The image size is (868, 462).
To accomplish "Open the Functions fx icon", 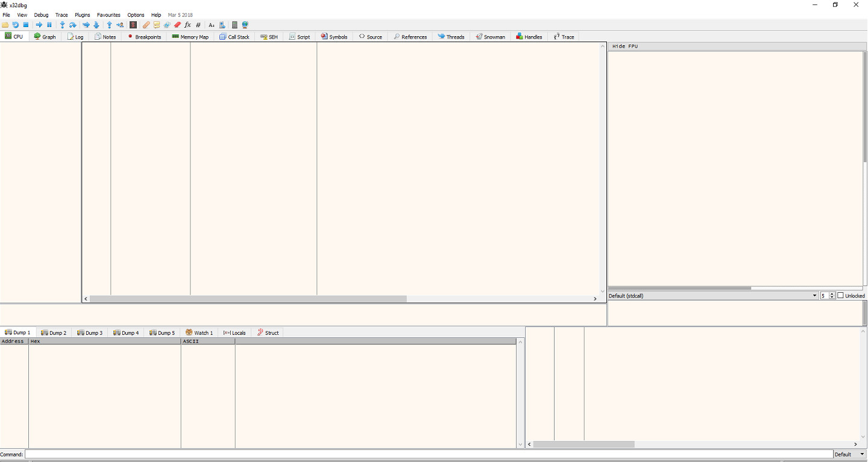I will coord(187,25).
